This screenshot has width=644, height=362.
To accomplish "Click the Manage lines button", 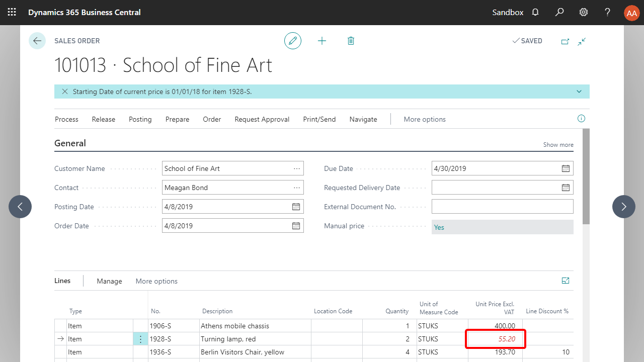I will click(x=109, y=281).
